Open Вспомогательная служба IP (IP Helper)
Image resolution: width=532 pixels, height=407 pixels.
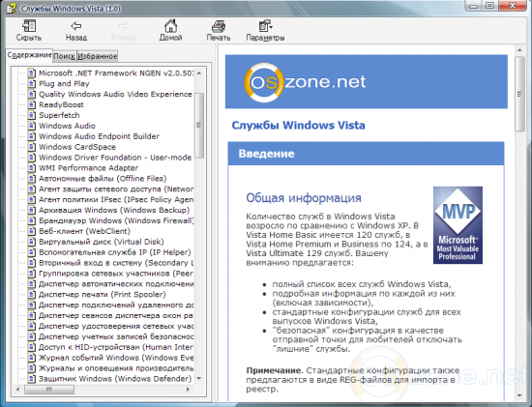pos(115,252)
